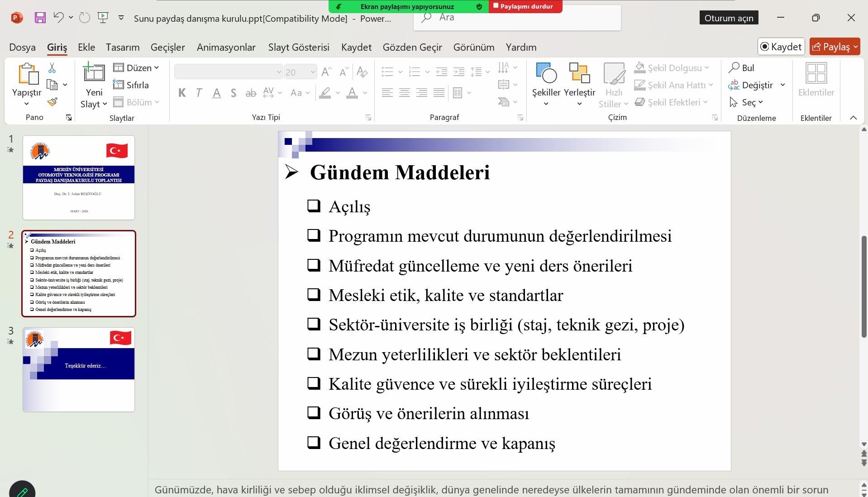Viewport: 868px width, 497px height.
Task: Open the Tasarım tab
Action: pyautogui.click(x=123, y=47)
